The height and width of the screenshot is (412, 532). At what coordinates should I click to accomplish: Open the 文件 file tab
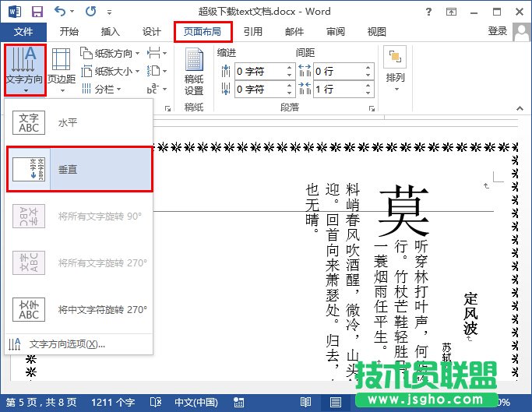pyautogui.click(x=23, y=32)
